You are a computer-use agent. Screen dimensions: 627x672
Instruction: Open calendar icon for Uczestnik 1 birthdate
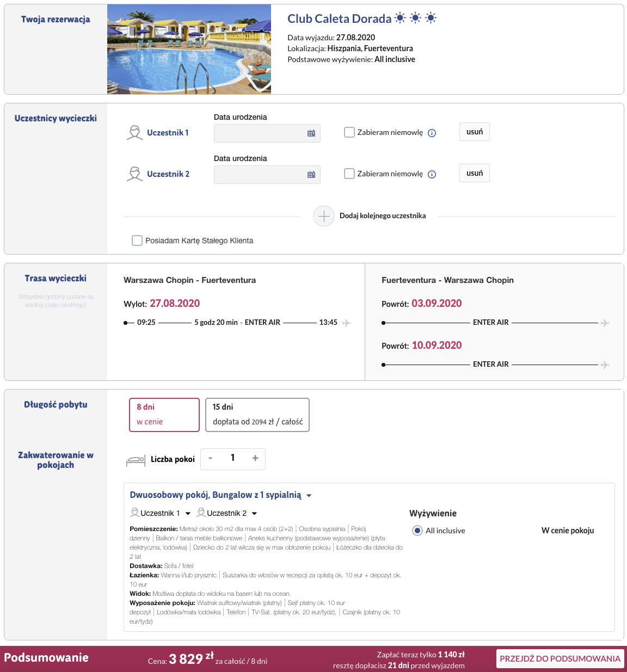click(311, 133)
